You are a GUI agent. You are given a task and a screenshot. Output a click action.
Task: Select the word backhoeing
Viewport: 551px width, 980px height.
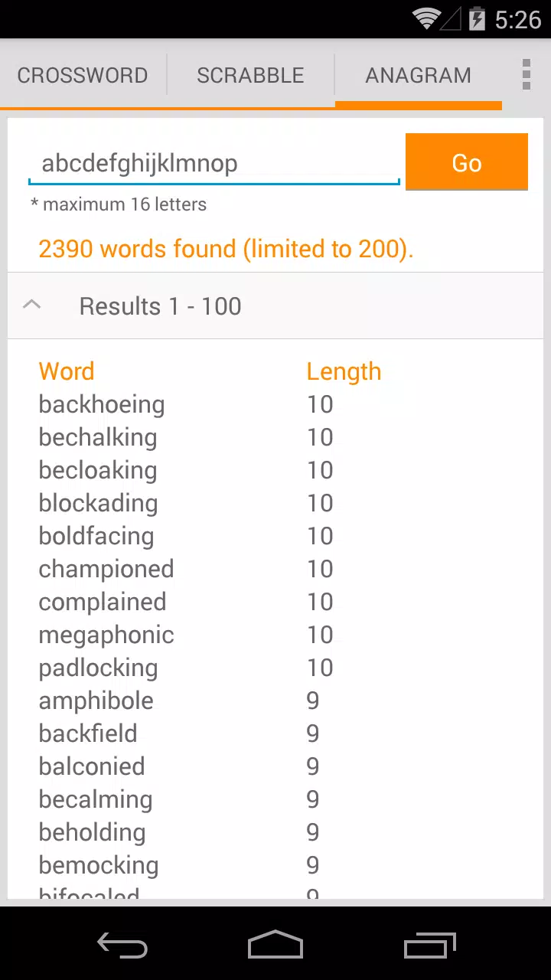point(102,404)
